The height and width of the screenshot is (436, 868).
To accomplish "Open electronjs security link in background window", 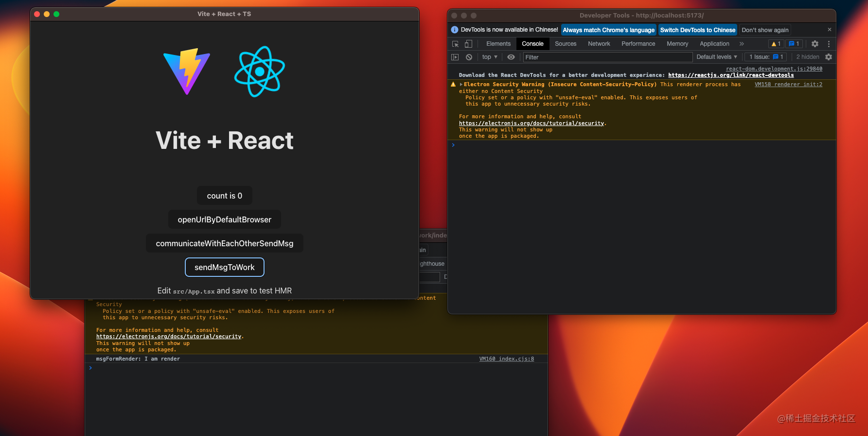I will [x=169, y=337].
